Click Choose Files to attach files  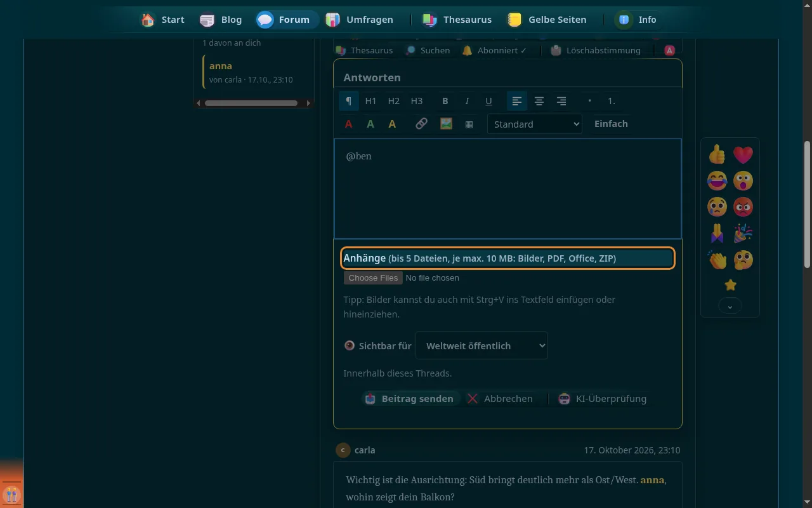(373, 277)
